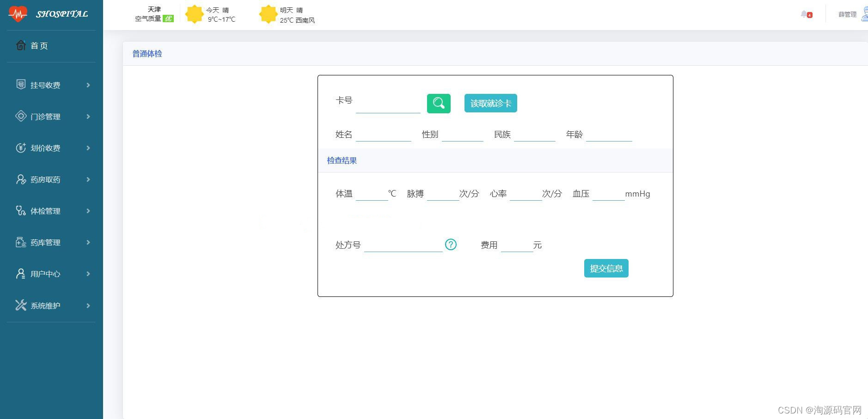868x419 pixels.
Task: Expand the 门诊管理 menu arrow
Action: pyautogui.click(x=88, y=117)
